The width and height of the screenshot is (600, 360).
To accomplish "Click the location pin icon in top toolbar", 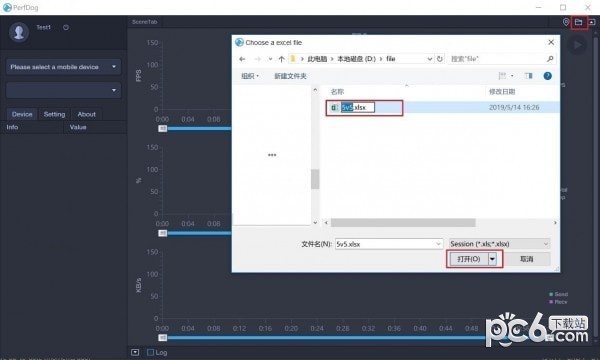I will click(x=566, y=22).
